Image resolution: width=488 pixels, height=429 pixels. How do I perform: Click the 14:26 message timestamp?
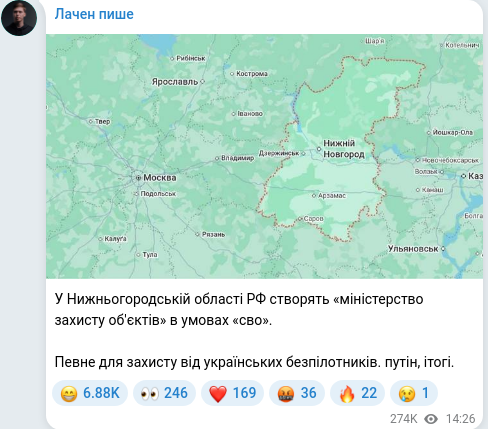coord(460,418)
